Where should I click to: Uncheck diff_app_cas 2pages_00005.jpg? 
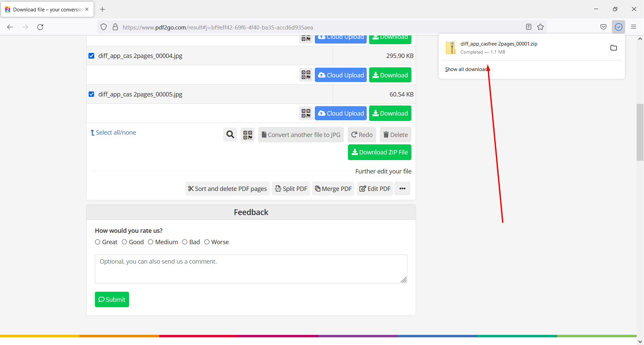[x=91, y=94]
